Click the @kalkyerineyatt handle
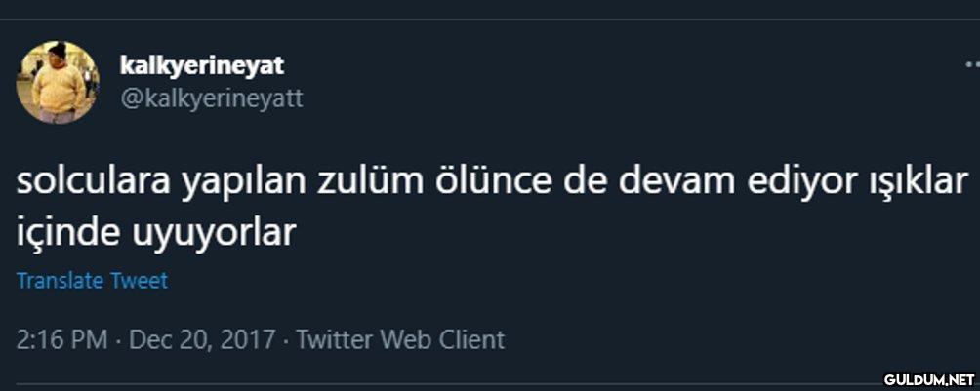Image resolution: width=980 pixels, height=391 pixels. [x=211, y=98]
